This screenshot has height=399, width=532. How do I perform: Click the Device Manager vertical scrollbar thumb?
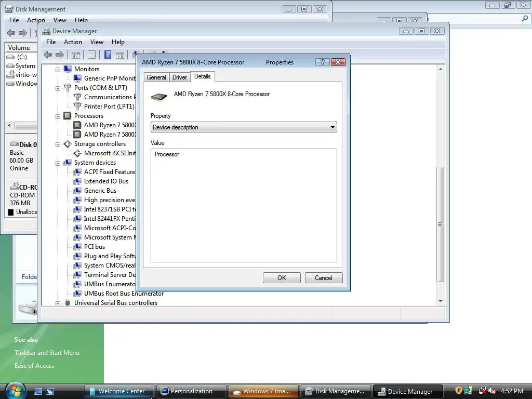click(441, 224)
